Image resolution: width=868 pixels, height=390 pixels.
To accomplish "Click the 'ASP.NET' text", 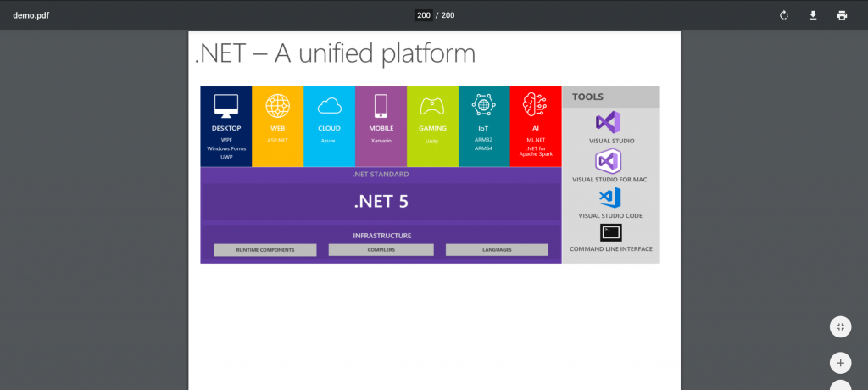I will 278,141.
